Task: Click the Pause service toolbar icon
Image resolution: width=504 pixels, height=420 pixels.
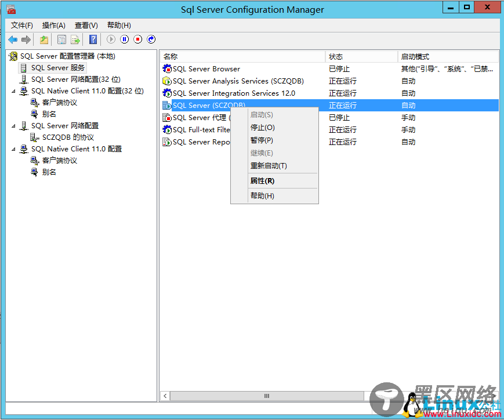Action: click(x=124, y=39)
